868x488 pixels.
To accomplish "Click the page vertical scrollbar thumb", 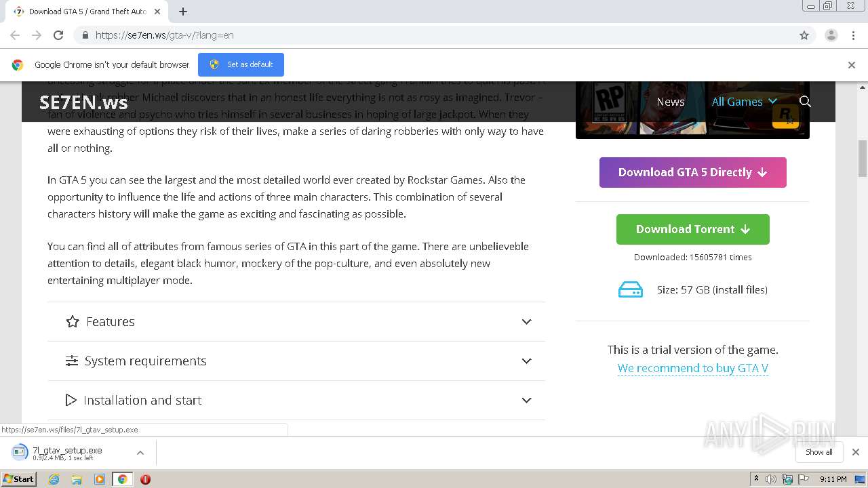I will (863, 158).
